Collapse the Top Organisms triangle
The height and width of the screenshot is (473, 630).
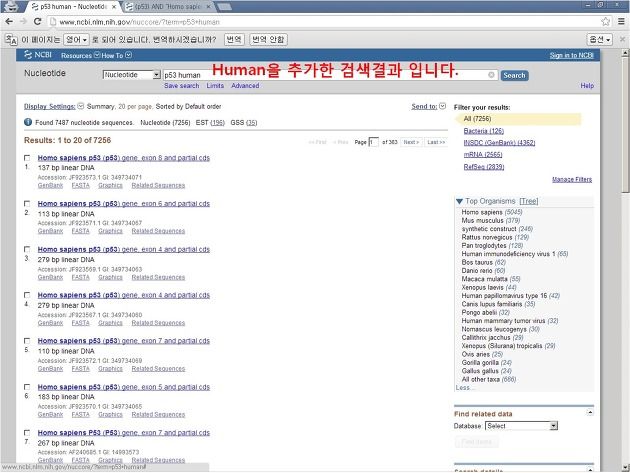[x=459, y=201]
